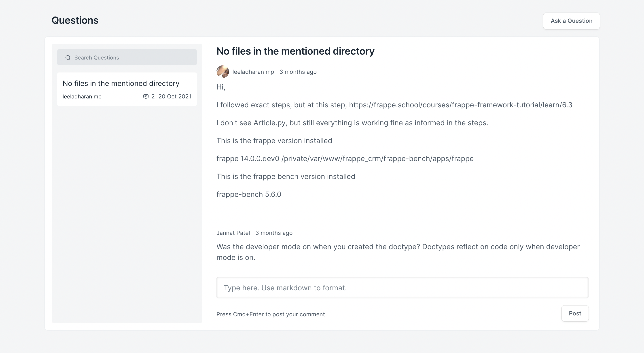Click the reply count number 2
Viewport: 644px width, 353px height.
153,97
